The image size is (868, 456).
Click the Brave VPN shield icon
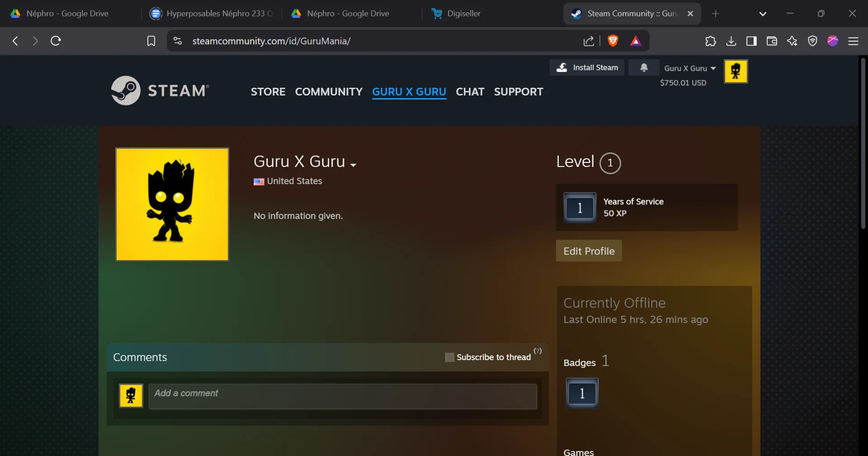[812, 41]
